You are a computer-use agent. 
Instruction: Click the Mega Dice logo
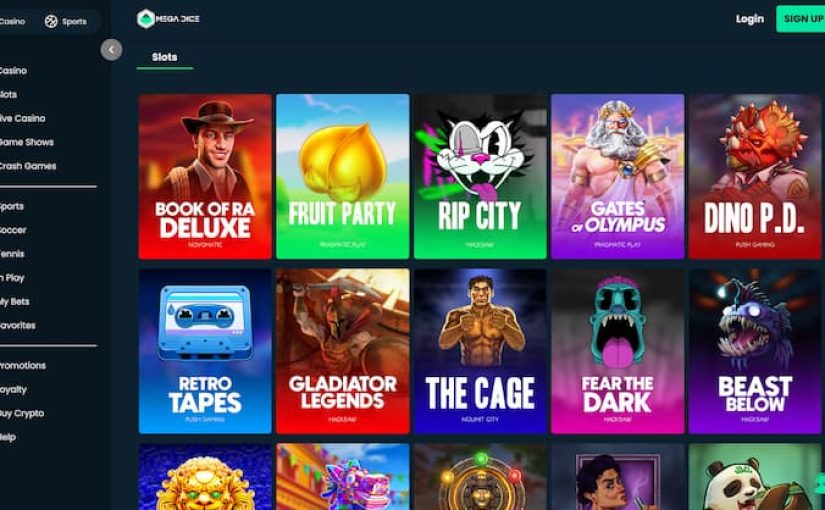168,19
